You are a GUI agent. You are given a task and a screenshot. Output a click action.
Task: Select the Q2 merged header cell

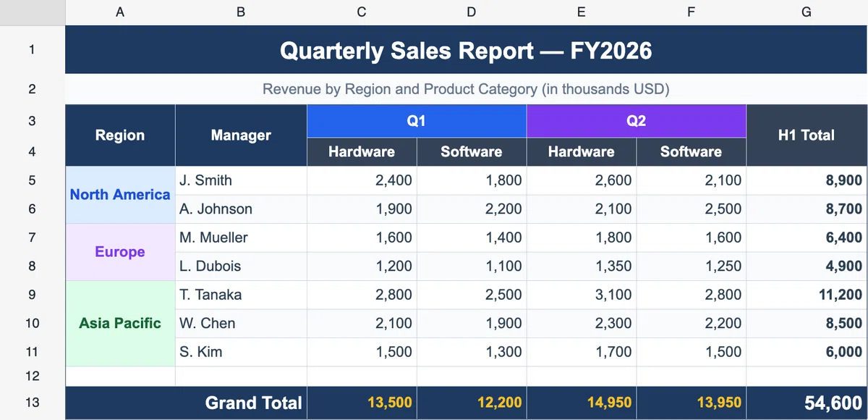[x=637, y=121]
